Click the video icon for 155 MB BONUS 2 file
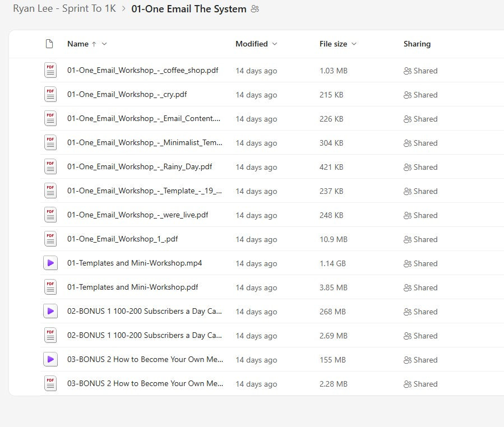The width and height of the screenshot is (504, 427). coord(50,359)
